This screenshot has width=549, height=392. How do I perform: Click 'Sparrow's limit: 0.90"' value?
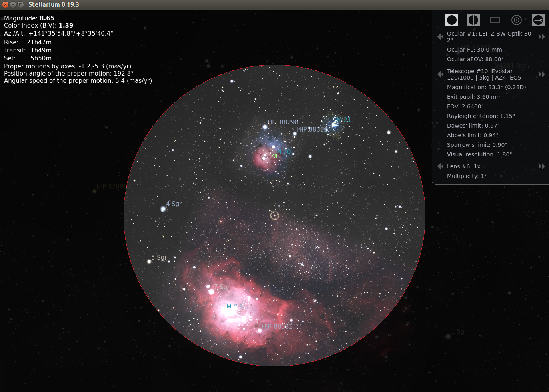click(x=477, y=145)
